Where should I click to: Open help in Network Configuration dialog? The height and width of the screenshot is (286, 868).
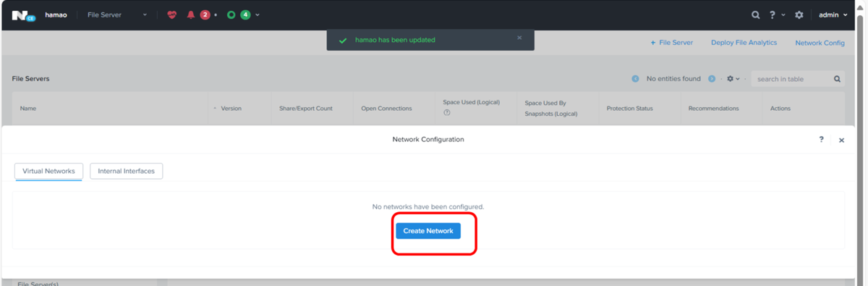(x=821, y=139)
